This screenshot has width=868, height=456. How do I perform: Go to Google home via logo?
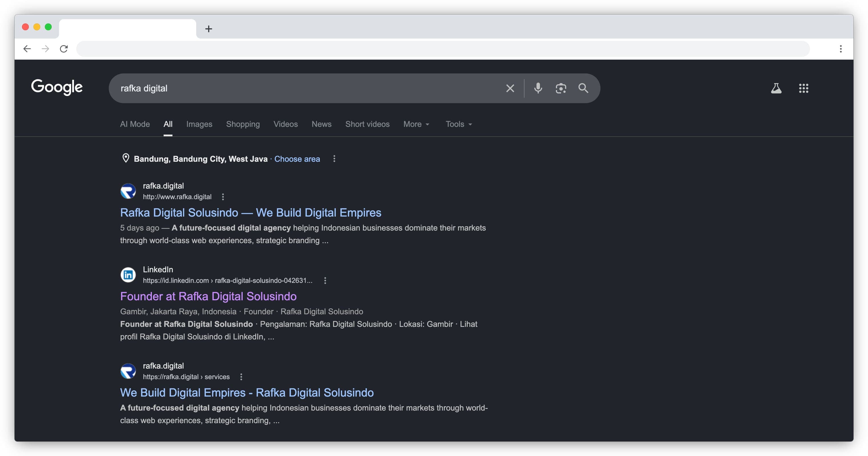click(x=57, y=87)
